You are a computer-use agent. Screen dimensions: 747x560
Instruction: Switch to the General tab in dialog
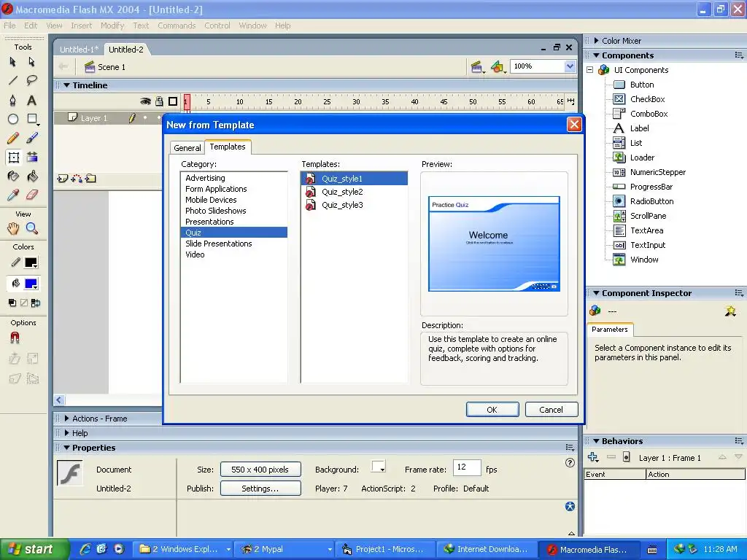pyautogui.click(x=187, y=148)
